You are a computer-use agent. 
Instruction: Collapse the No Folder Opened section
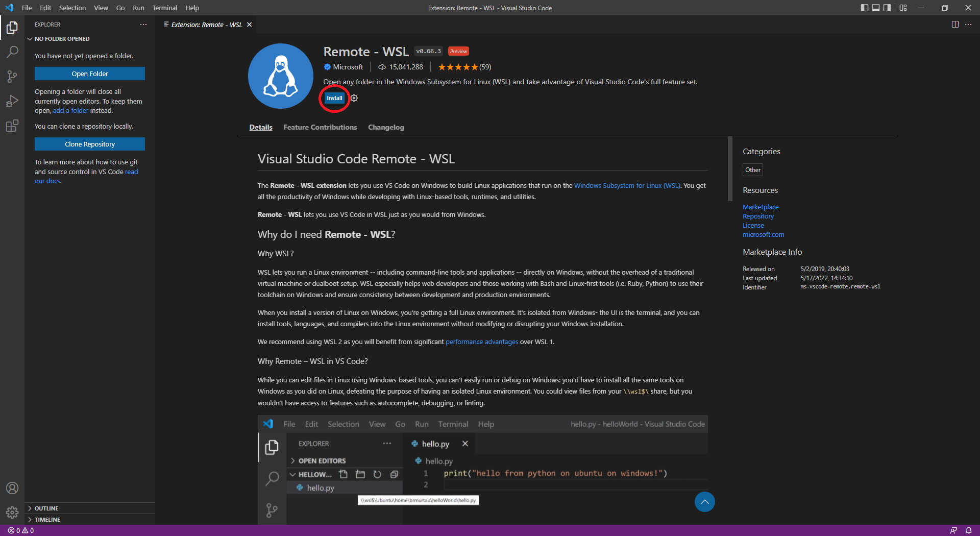(90, 39)
